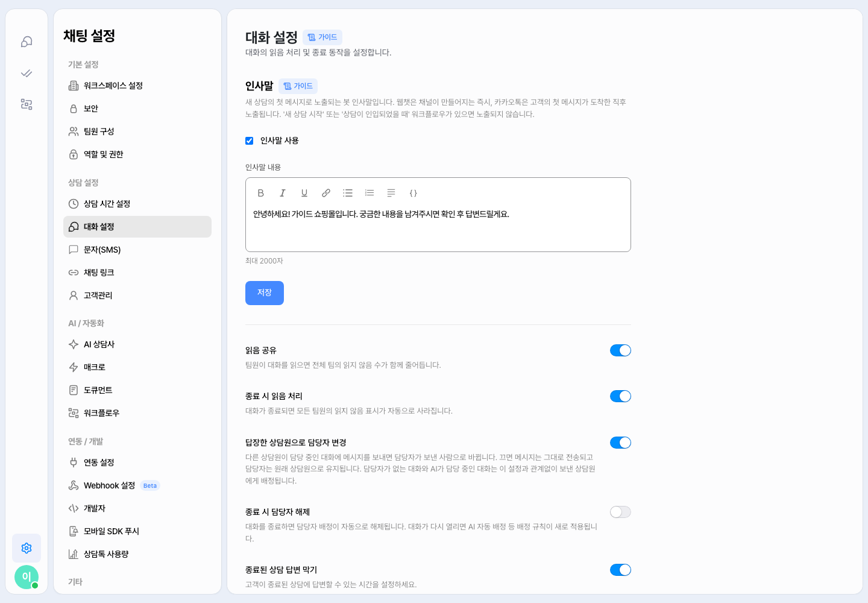Open 워크스페이스 설정 menu item
The width and height of the screenshot is (868, 603).
137,86
